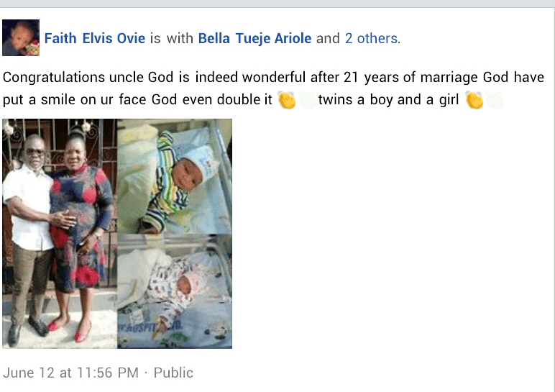Image resolution: width=555 pixels, height=392 pixels.
Task: Click the first clapping hands emoji
Action: click(287, 101)
